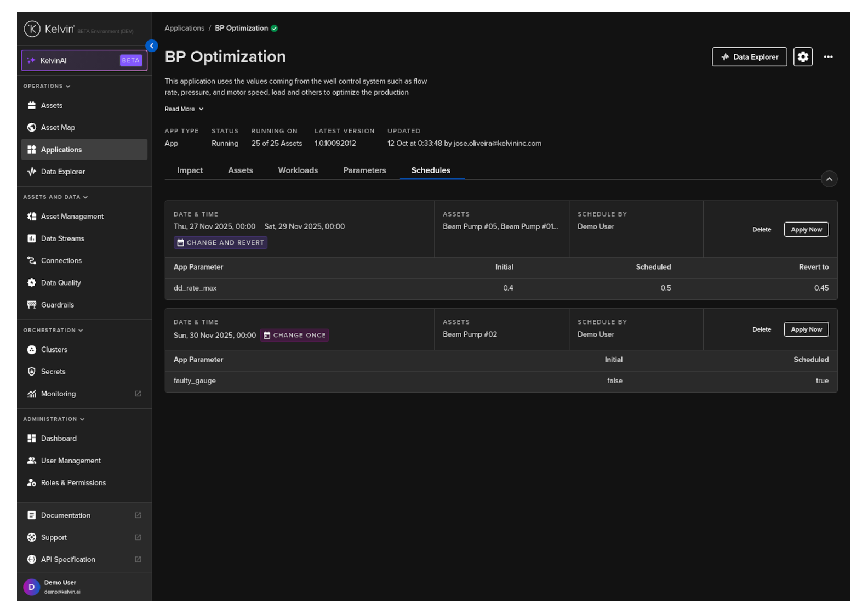Go to Clusters in Orchestration
Screen dimensions: 868x614
pos(54,350)
